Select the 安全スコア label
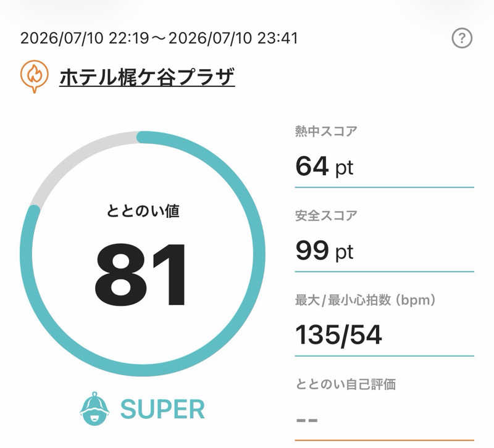 pyautogui.click(x=326, y=215)
